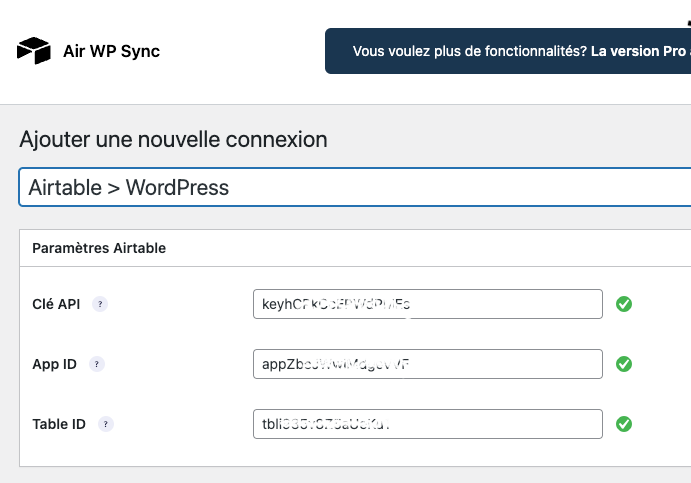Click the "App ID" field label
691x483 pixels.
[55, 364]
